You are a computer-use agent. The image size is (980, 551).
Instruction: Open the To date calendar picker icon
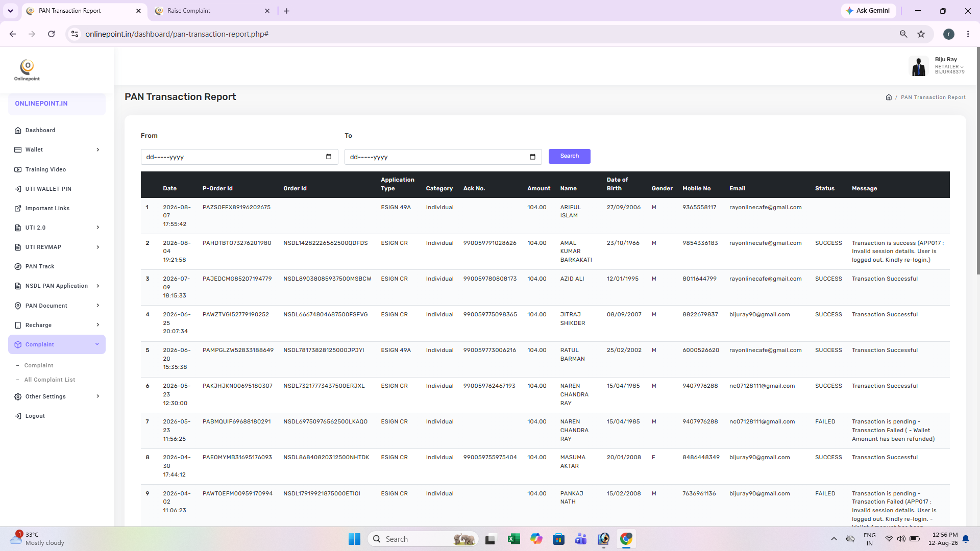pos(532,157)
